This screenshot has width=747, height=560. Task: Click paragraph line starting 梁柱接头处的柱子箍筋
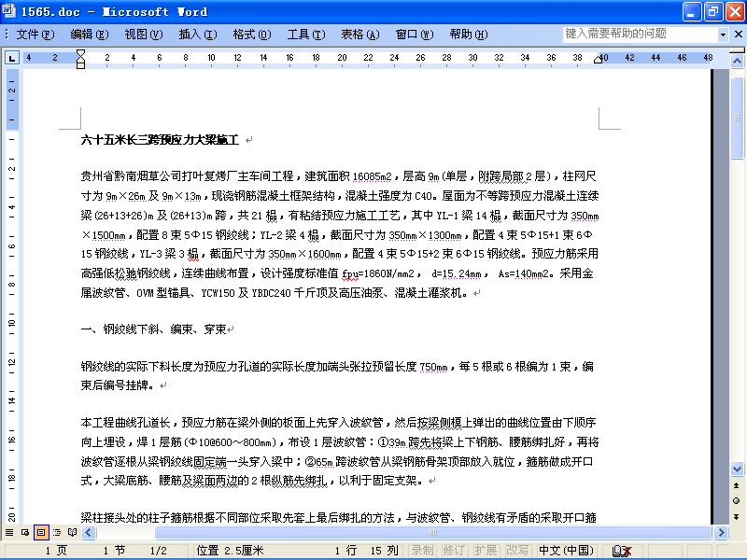(x=338, y=518)
